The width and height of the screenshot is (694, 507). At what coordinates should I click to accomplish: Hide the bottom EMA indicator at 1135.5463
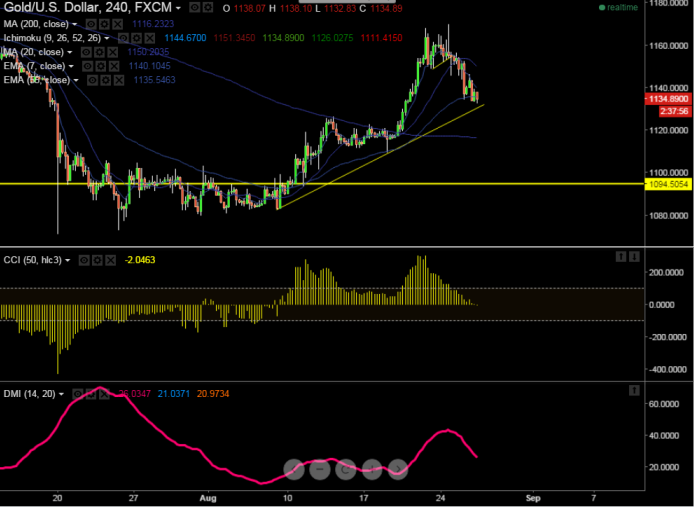pos(92,80)
